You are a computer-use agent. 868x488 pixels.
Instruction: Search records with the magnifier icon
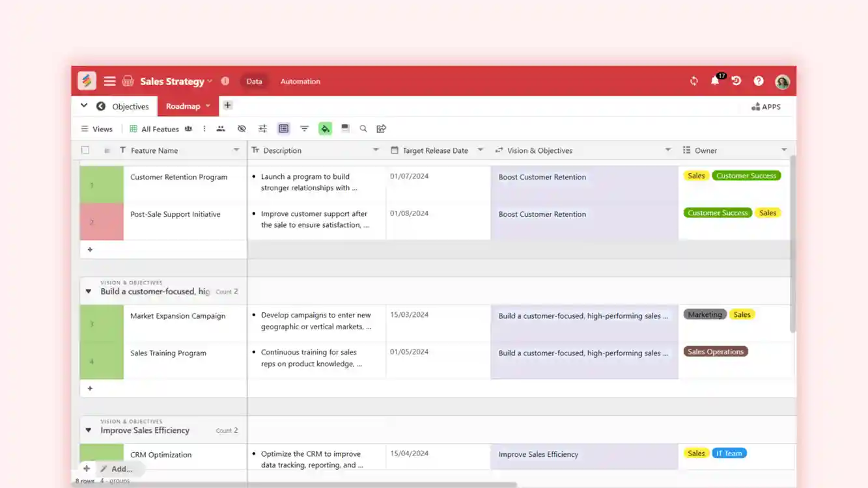click(363, 128)
